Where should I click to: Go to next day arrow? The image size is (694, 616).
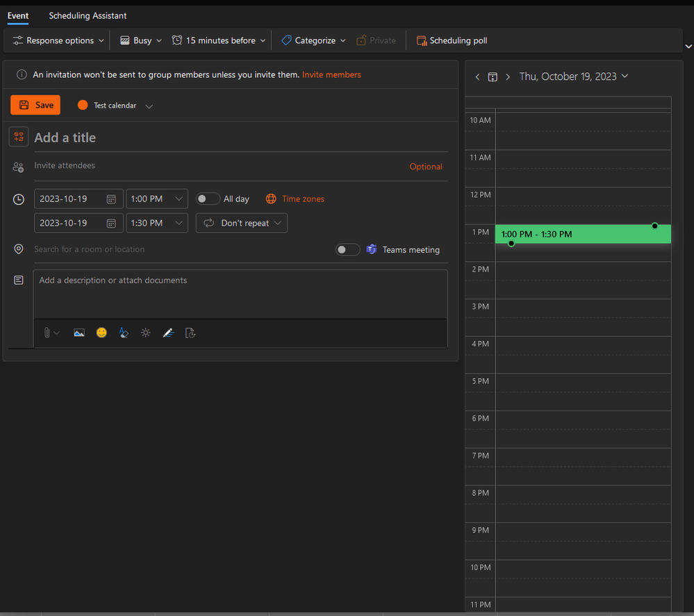(x=508, y=77)
